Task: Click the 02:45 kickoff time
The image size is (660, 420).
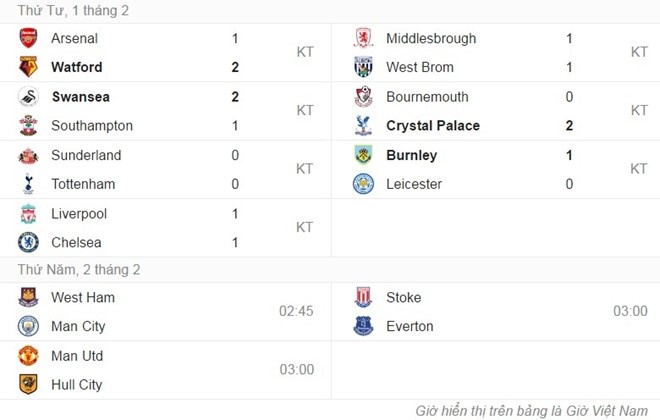Action: pos(296,311)
